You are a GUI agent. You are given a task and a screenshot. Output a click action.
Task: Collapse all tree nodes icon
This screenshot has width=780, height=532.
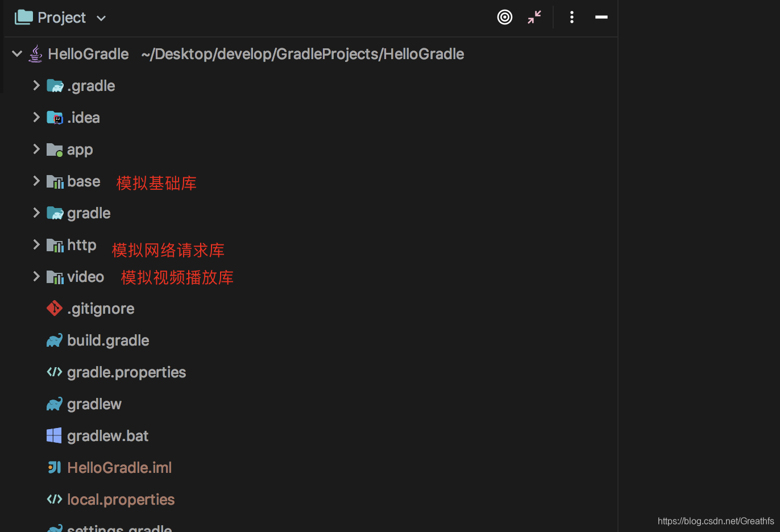pos(534,17)
